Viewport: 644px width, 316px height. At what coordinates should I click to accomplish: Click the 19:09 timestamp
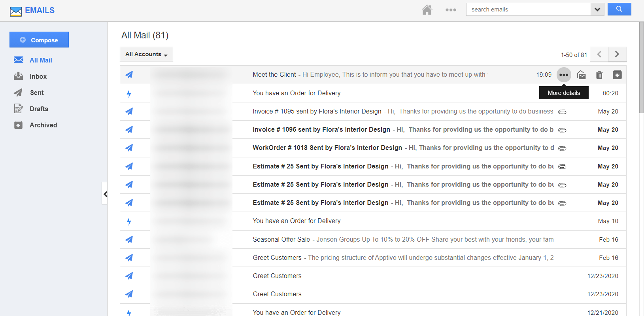[544, 75]
